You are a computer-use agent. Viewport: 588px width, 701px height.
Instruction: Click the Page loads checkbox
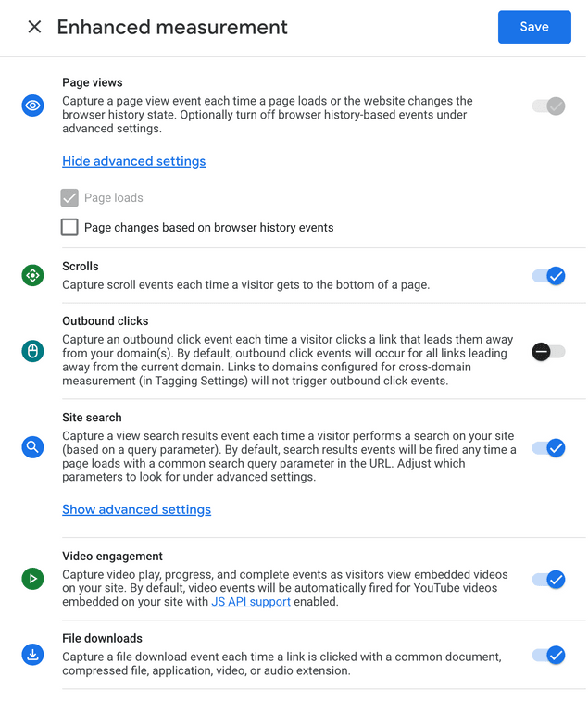pyautogui.click(x=69, y=197)
